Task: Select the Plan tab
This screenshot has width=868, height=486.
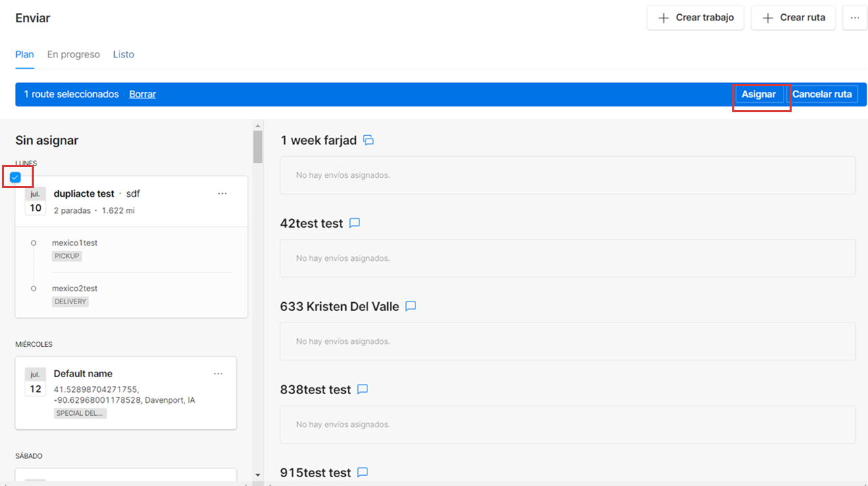Action: coord(24,54)
